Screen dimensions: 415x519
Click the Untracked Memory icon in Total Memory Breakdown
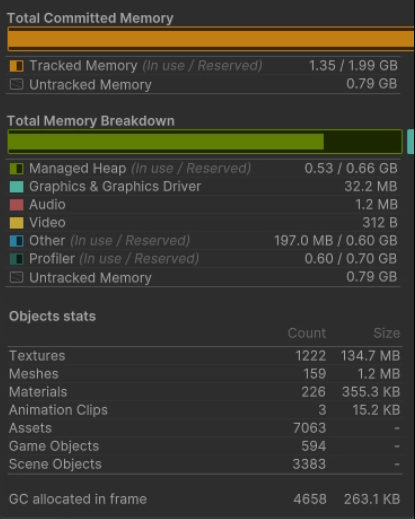[16, 277]
